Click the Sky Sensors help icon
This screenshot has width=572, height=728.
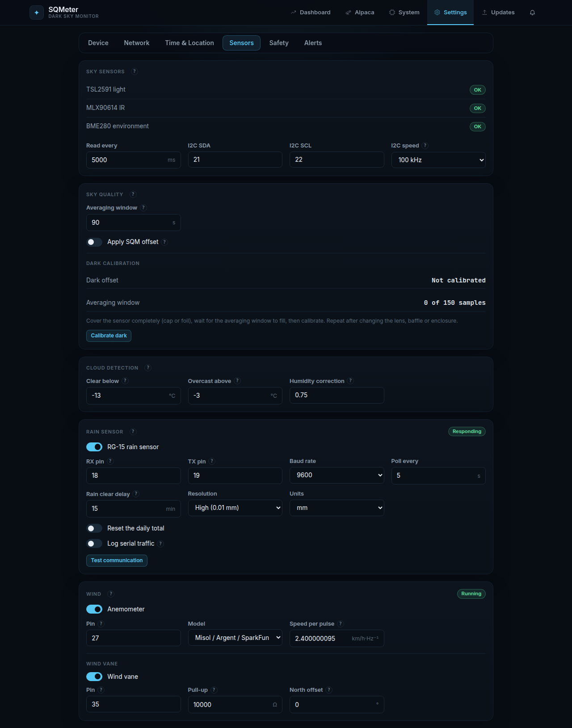coord(135,72)
